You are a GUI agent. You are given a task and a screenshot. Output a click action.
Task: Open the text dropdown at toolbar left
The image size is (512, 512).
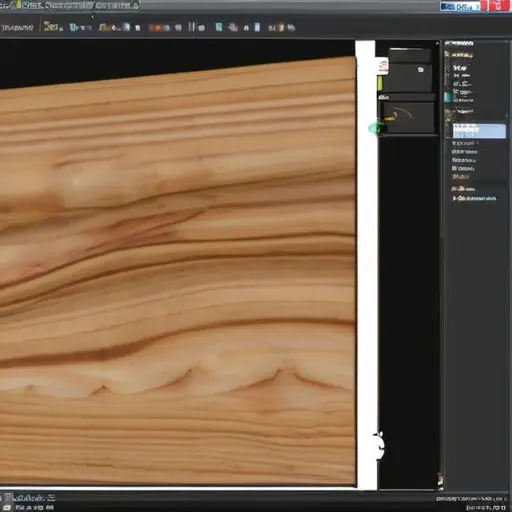17,28
